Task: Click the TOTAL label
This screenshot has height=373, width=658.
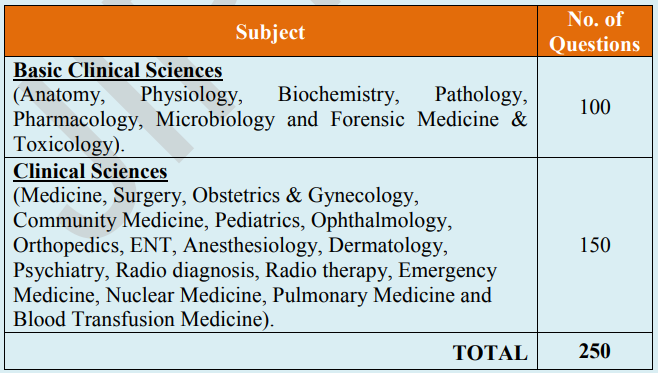Action: (x=490, y=353)
